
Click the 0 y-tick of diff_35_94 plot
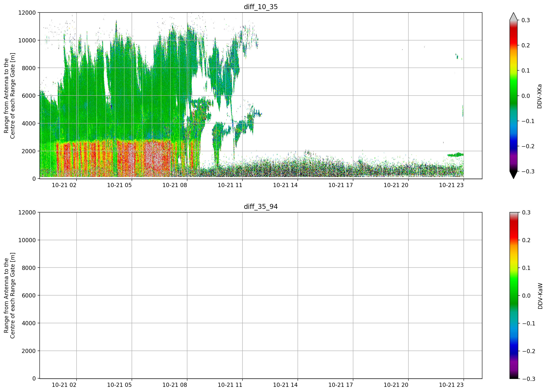(34, 379)
